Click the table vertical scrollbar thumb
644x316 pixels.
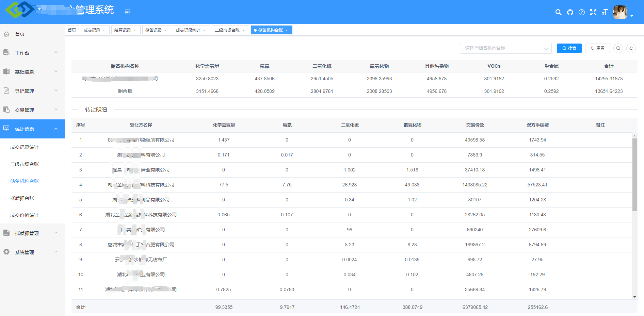click(x=634, y=174)
